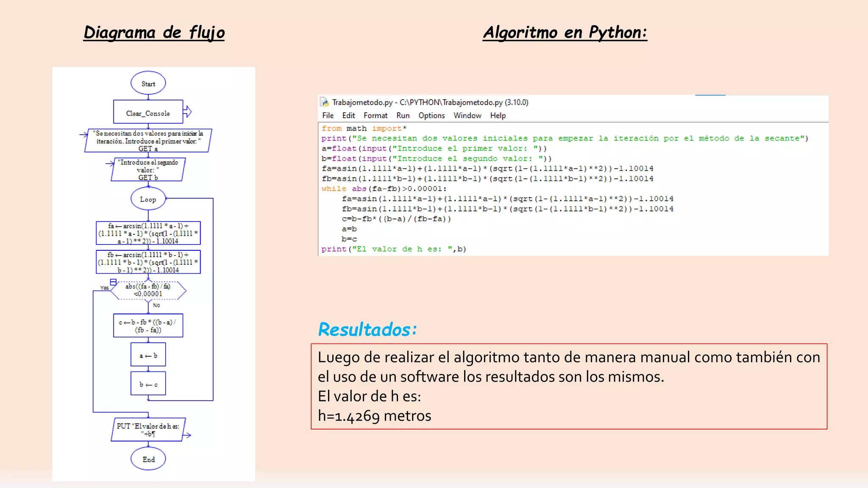The height and width of the screenshot is (488, 868).
Task: Click the 'Diagrama de flujo' heading
Action: (x=154, y=33)
